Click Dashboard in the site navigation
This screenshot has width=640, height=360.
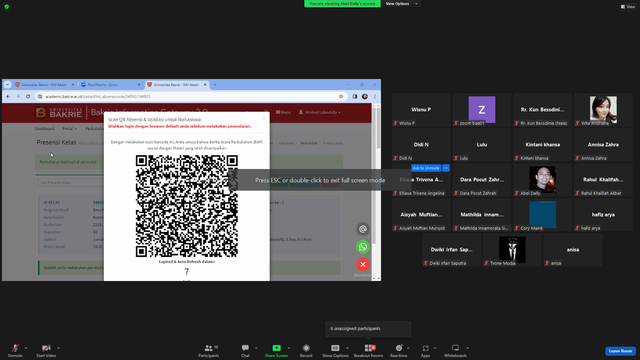pos(44,129)
